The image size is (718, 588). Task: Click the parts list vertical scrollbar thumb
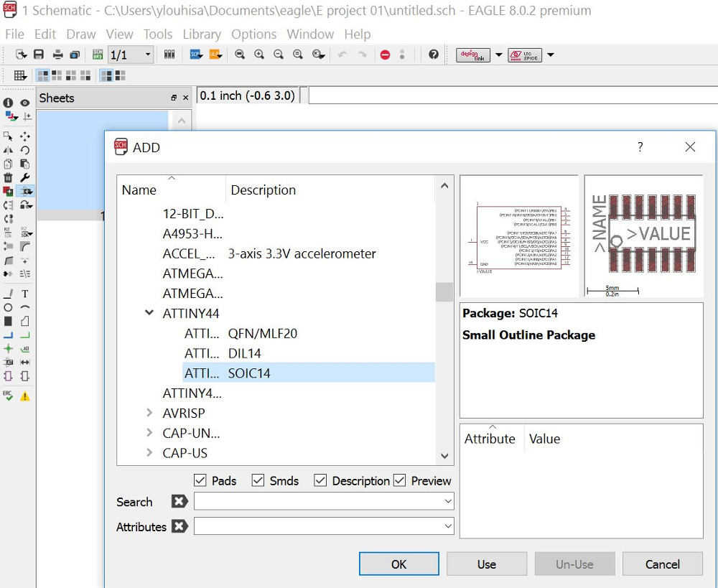[x=444, y=291]
